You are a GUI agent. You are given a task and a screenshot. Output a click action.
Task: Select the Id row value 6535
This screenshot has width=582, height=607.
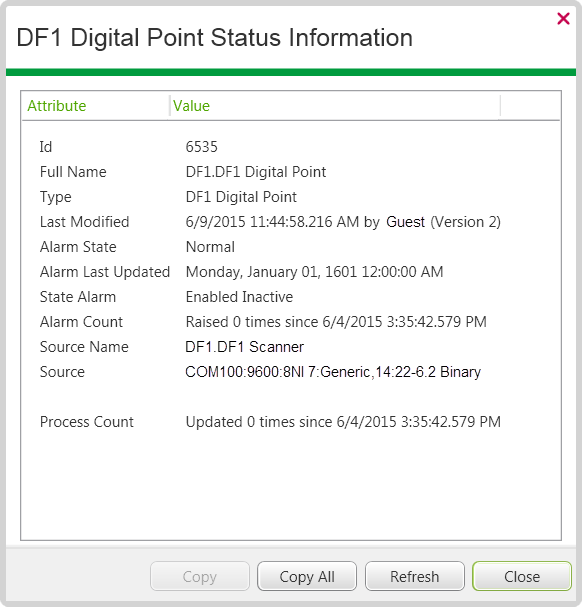[201, 147]
